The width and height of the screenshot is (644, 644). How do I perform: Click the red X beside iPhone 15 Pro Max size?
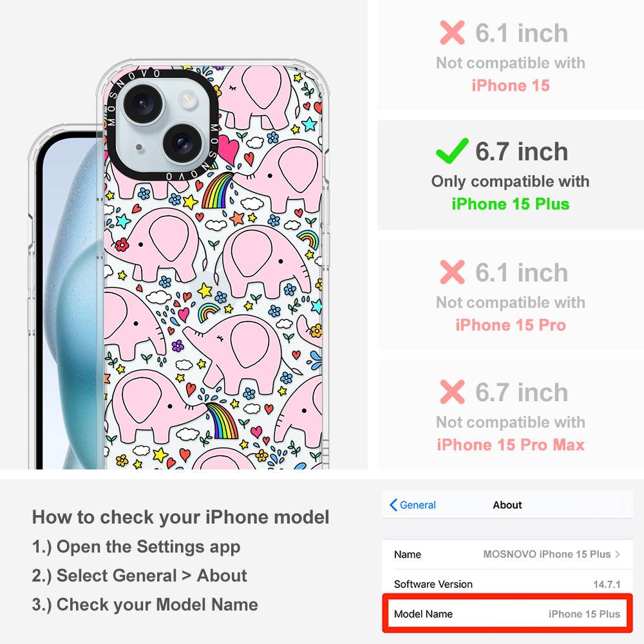pyautogui.click(x=452, y=392)
